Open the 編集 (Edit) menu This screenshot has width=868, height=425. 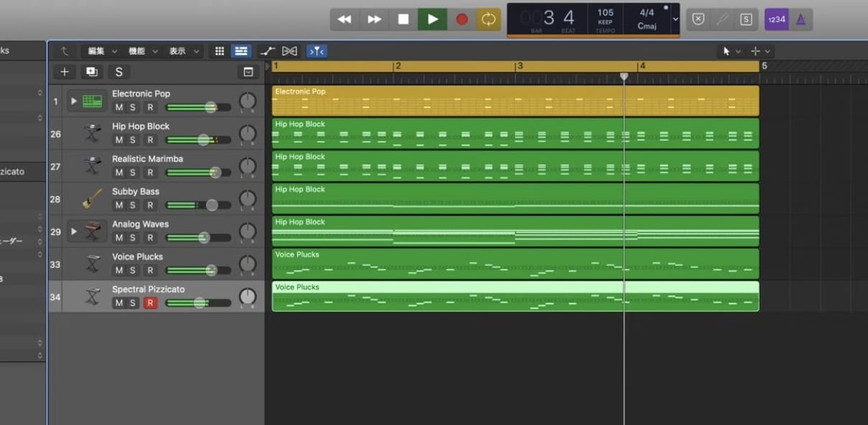coord(102,51)
